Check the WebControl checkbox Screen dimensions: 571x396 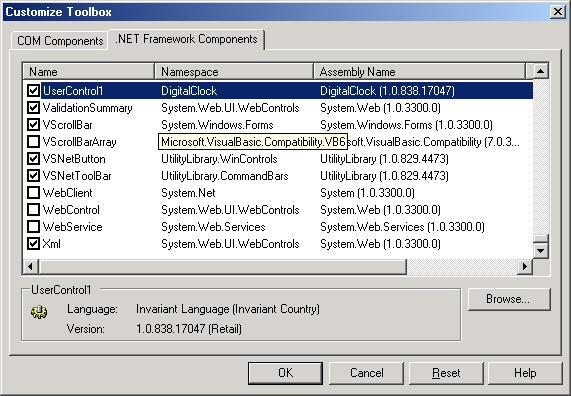pos(34,209)
